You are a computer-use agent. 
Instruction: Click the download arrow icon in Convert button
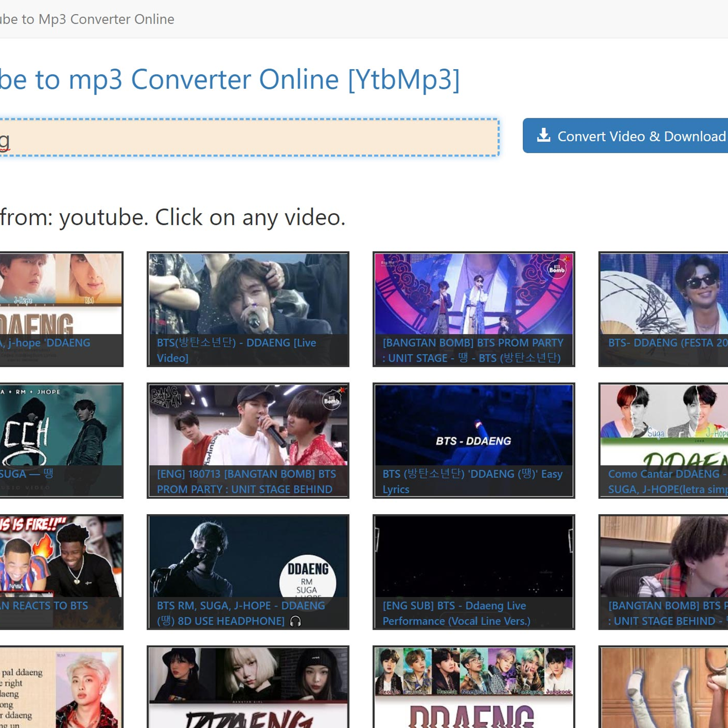[x=543, y=135]
